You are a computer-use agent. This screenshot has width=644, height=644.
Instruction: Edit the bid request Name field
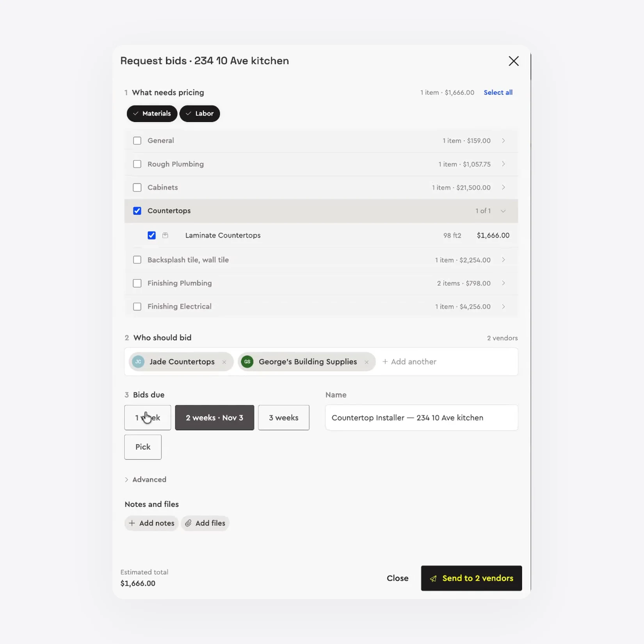pos(422,418)
